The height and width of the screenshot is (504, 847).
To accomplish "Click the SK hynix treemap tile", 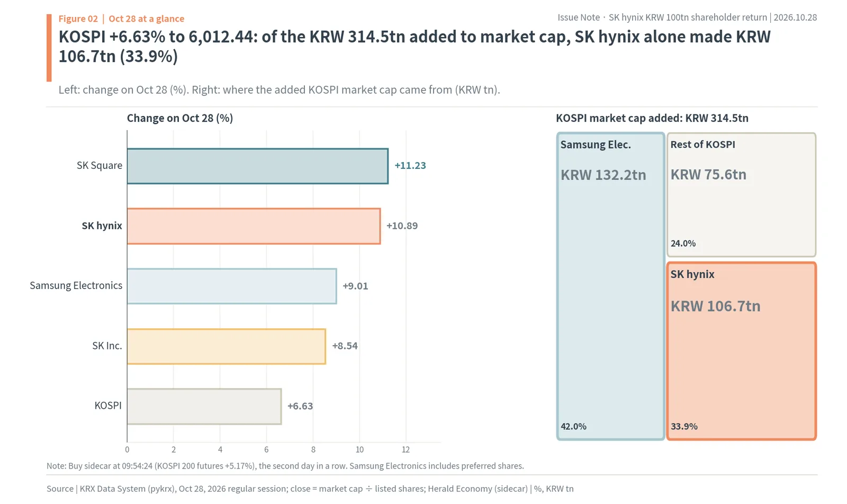I will tap(741, 351).
